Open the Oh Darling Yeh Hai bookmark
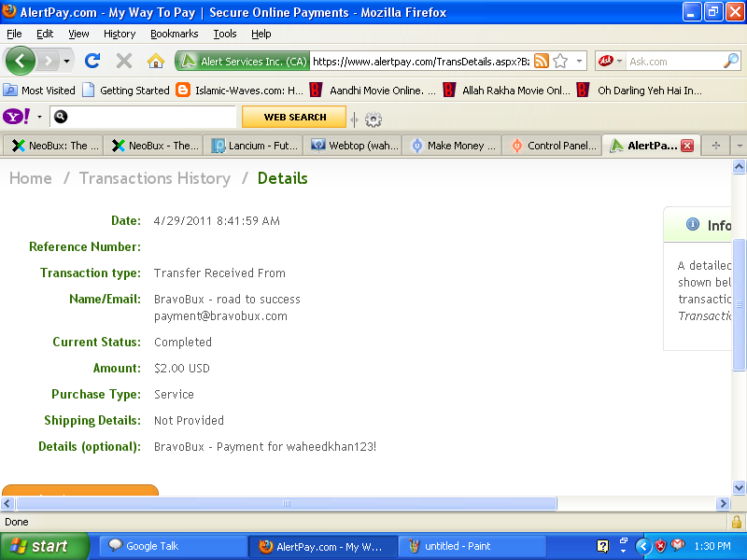747x560 pixels. coord(639,90)
